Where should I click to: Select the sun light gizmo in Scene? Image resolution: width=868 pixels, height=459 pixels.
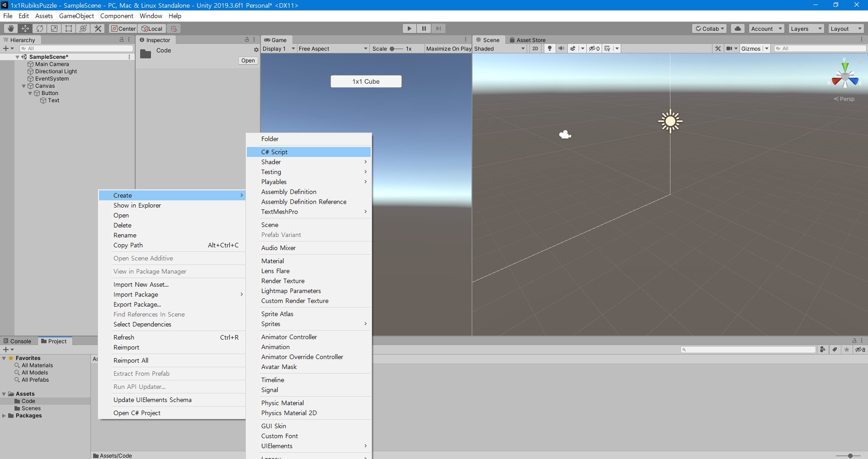[x=670, y=121]
